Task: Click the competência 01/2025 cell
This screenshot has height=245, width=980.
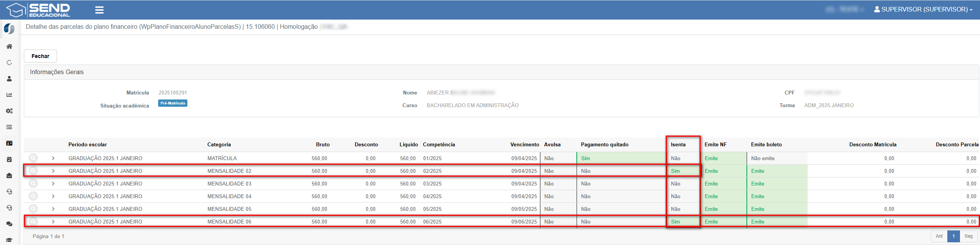Action: click(432, 159)
